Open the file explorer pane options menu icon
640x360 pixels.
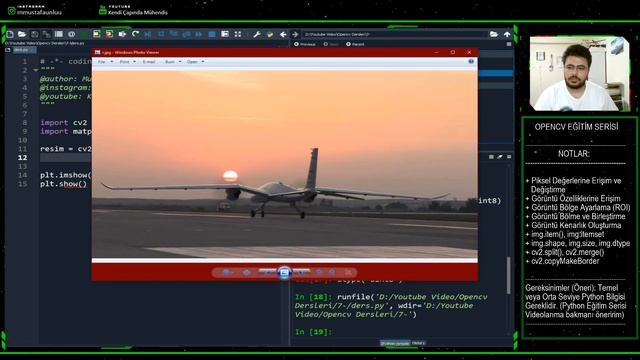509,44
